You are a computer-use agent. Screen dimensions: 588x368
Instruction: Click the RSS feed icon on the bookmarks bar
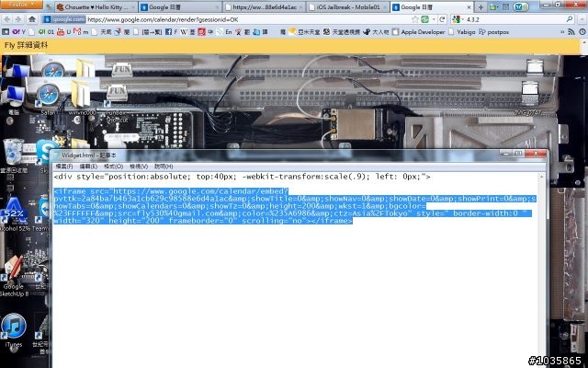(x=571, y=32)
